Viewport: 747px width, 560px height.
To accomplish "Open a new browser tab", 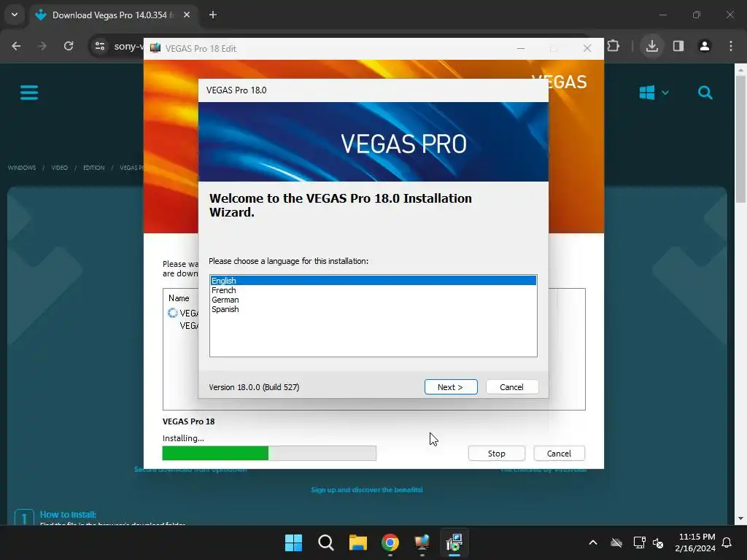I will click(213, 15).
